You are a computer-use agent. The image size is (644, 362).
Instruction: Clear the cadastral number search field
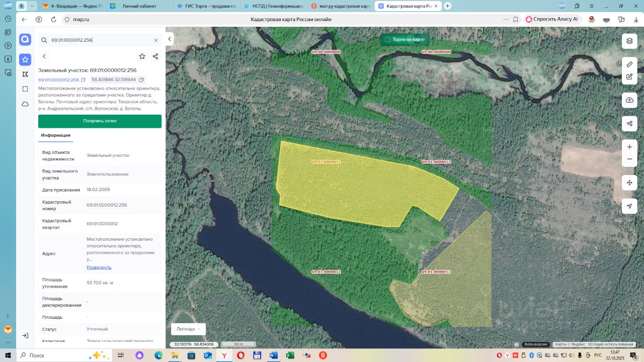[156, 40]
